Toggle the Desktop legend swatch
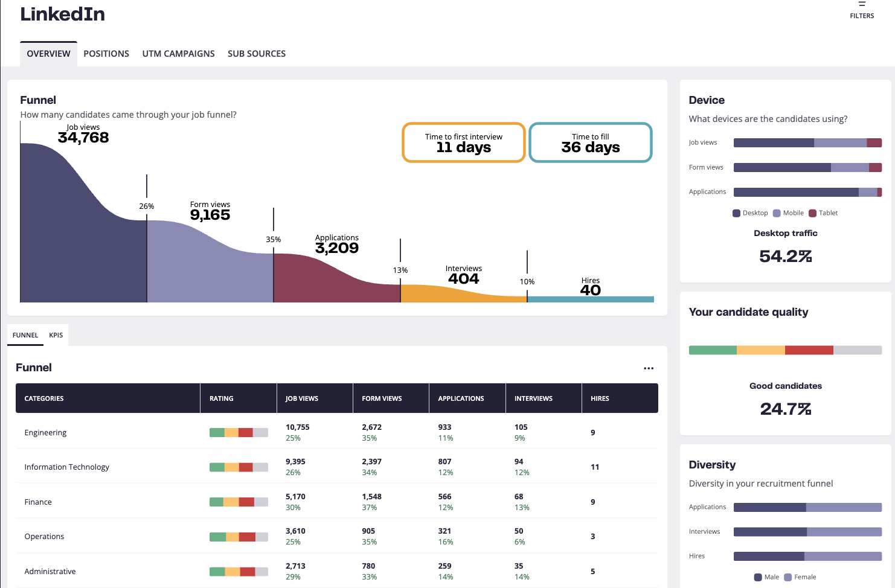This screenshot has height=588, width=895. [736, 213]
